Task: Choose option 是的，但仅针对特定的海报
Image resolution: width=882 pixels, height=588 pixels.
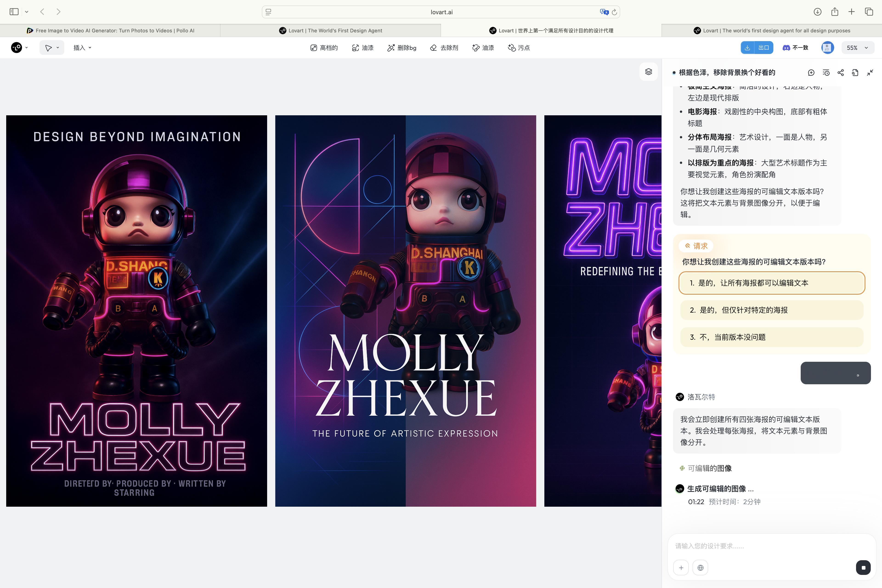Action: click(x=772, y=310)
